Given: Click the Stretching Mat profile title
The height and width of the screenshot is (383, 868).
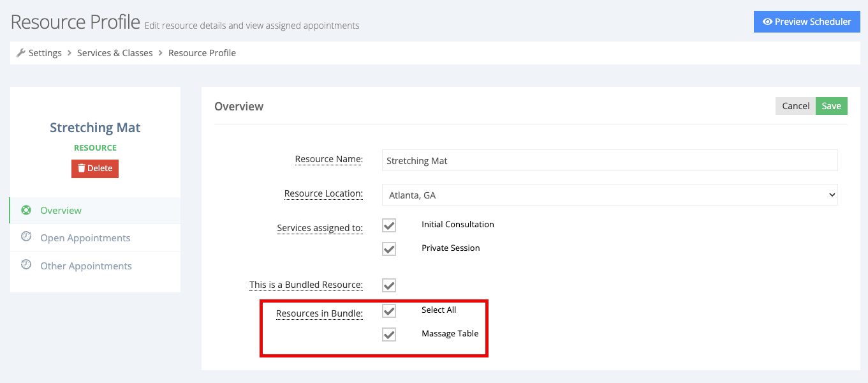Looking at the screenshot, I should (x=95, y=128).
